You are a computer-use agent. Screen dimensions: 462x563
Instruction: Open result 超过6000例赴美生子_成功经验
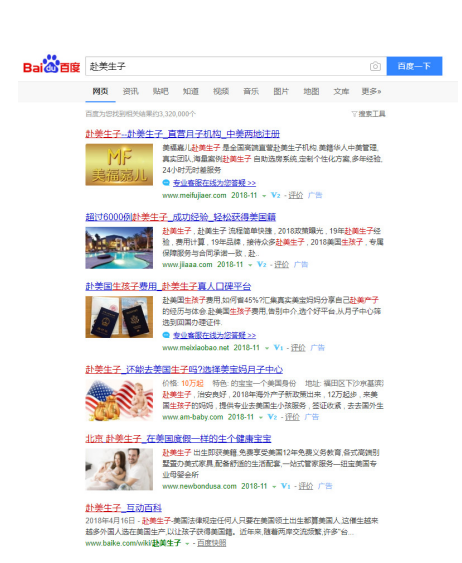click(x=181, y=217)
